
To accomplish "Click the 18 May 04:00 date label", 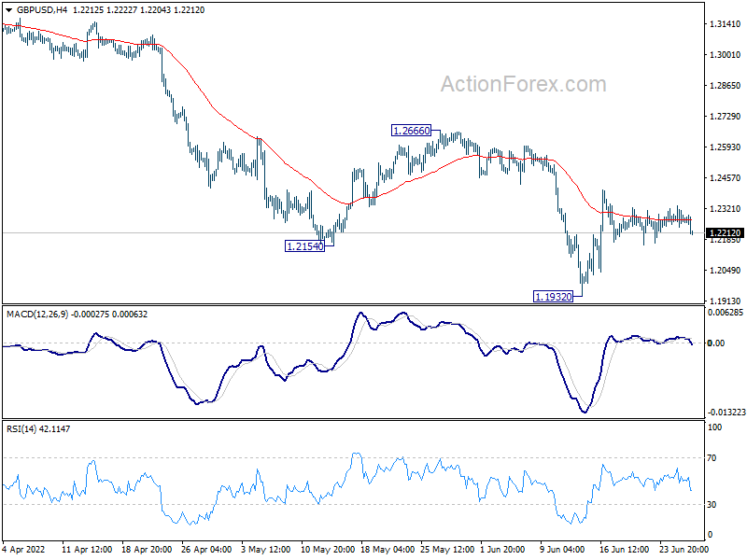I will click(388, 550).
